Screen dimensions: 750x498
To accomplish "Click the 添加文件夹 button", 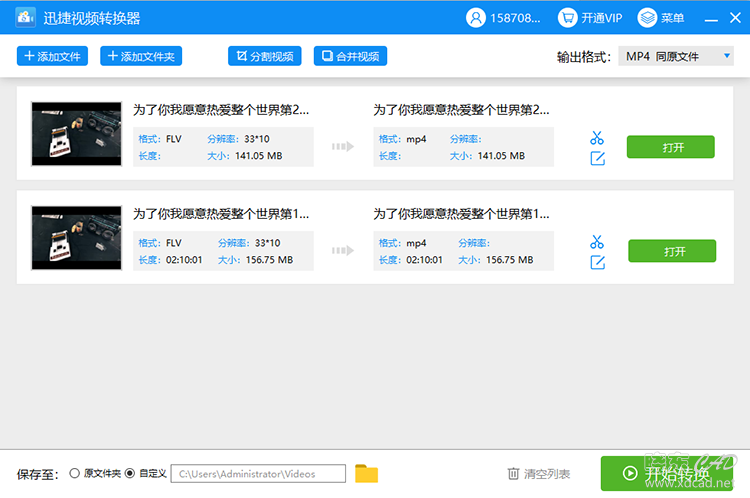I will [141, 56].
